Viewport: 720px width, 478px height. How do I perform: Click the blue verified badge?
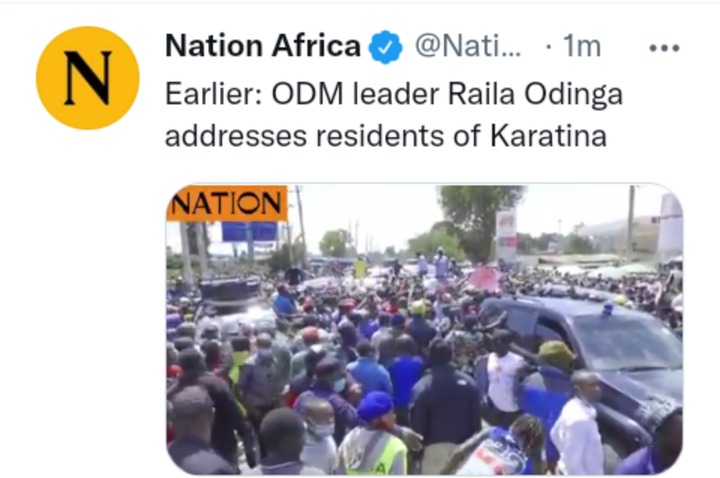pos(386,47)
